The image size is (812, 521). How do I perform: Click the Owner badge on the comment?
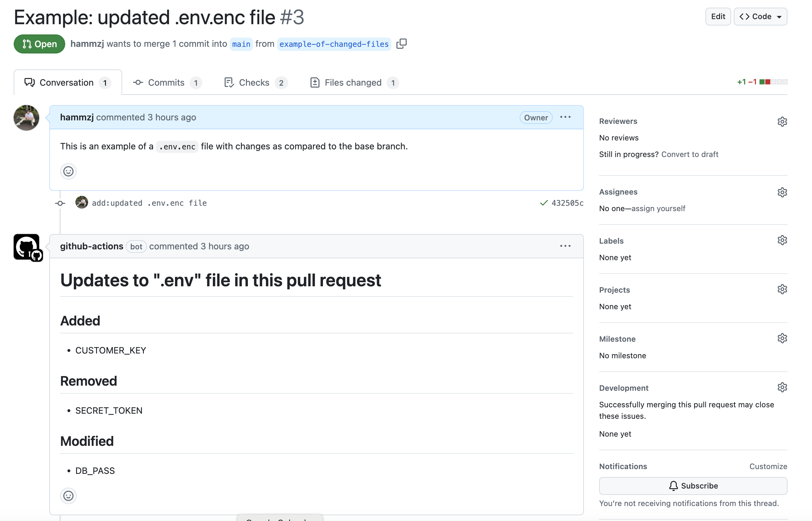(x=535, y=118)
